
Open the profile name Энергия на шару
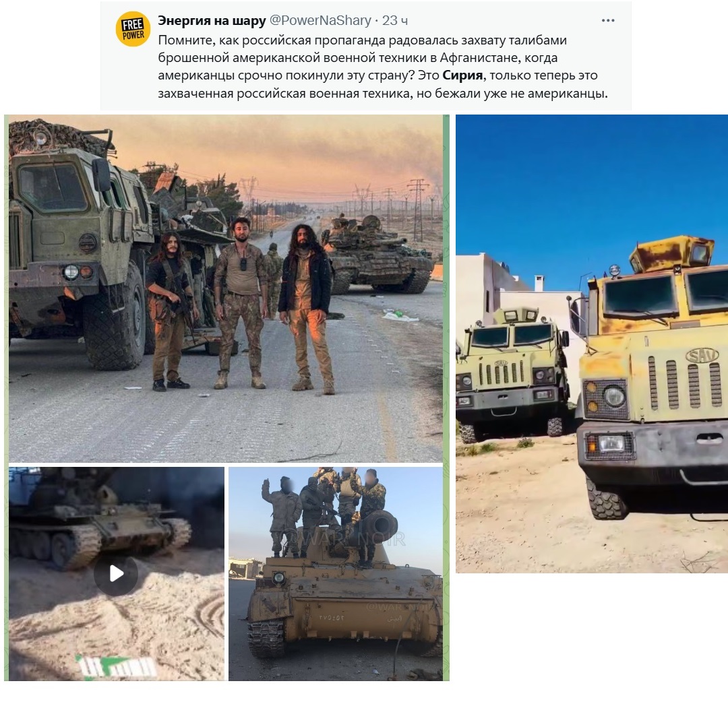(x=212, y=20)
